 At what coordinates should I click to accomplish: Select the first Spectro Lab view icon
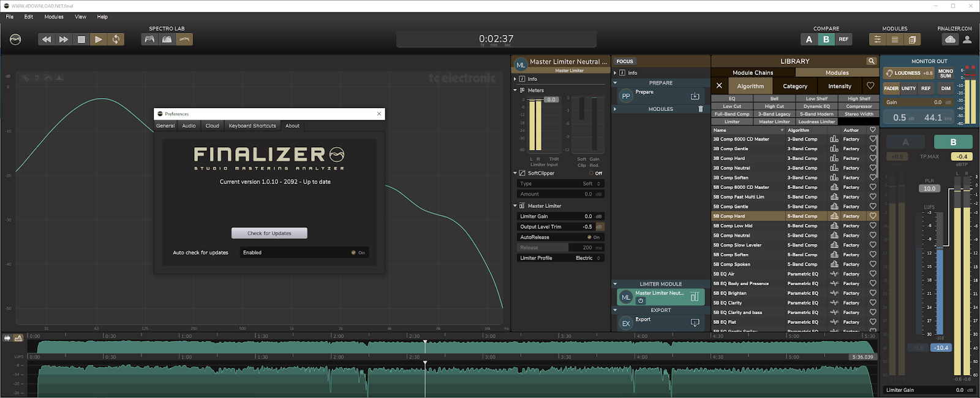tap(149, 39)
